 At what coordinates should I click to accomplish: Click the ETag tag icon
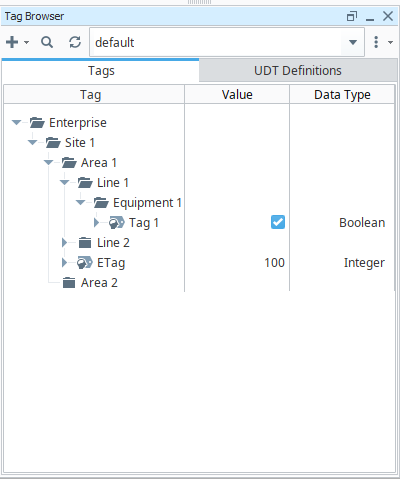(85, 263)
